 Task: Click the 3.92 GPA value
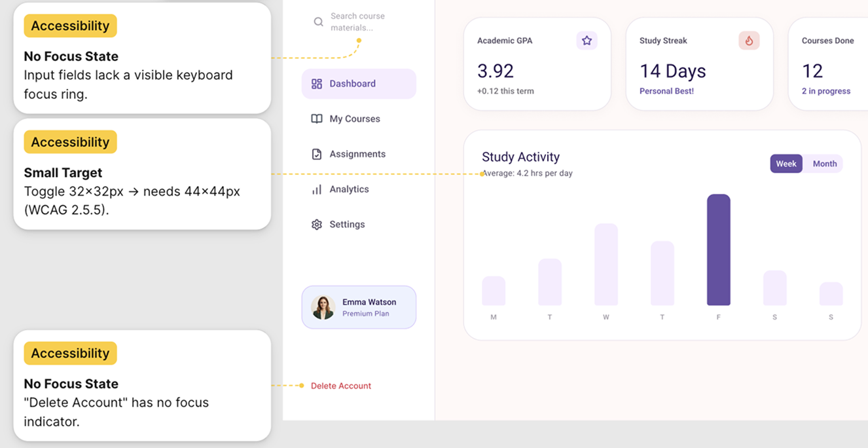tap(496, 71)
